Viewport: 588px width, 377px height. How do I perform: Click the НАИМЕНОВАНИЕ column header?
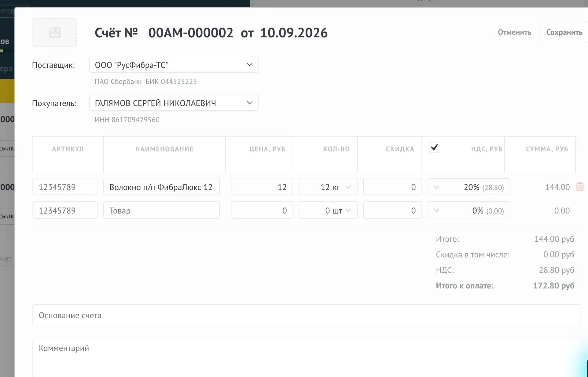pyautogui.click(x=164, y=149)
